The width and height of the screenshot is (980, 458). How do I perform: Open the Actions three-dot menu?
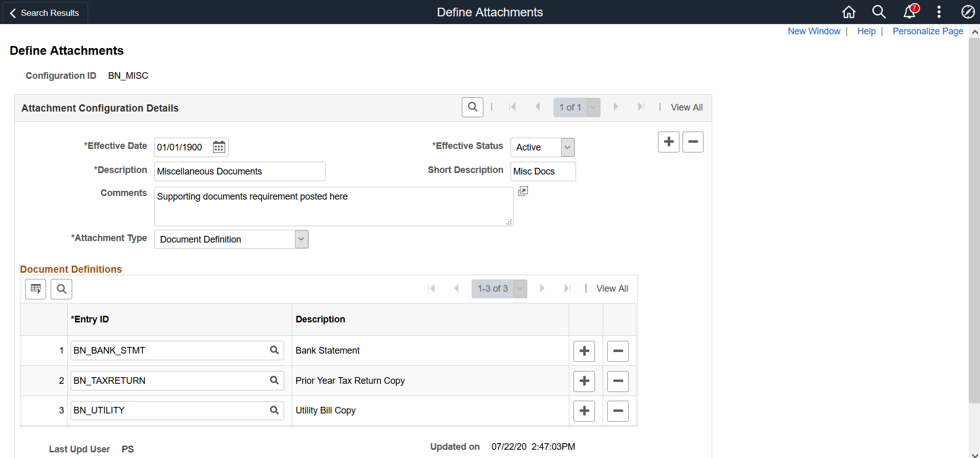pyautogui.click(x=939, y=12)
